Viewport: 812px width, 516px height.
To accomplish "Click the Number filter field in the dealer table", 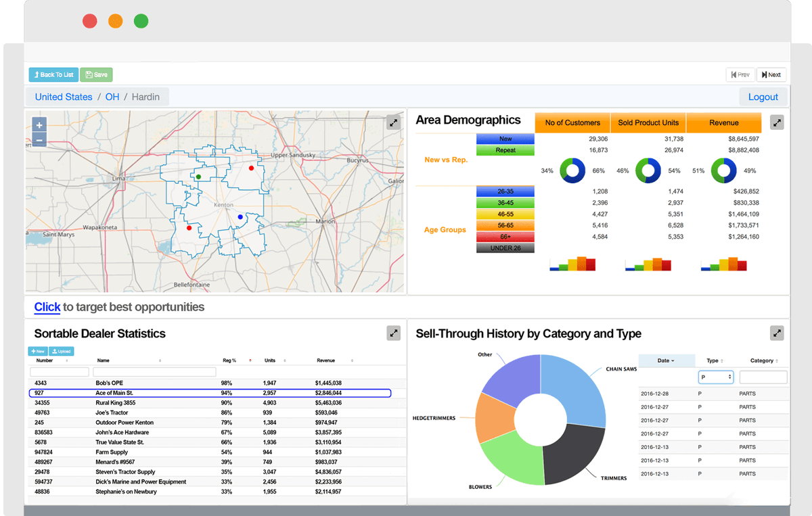I will pyautogui.click(x=58, y=371).
